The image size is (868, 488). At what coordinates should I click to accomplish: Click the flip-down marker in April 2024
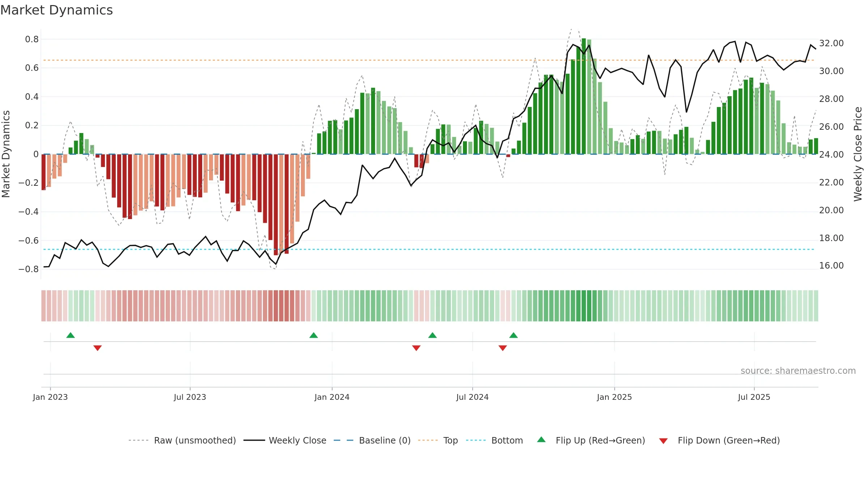click(x=416, y=348)
